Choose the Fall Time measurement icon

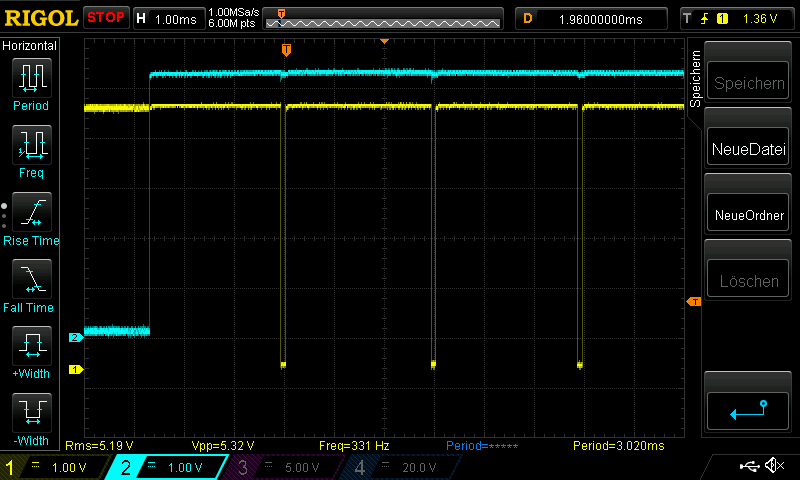click(31, 281)
